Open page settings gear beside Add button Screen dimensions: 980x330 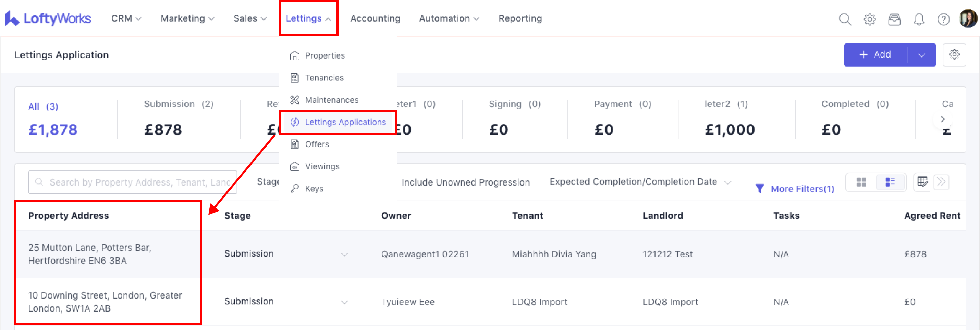click(x=954, y=55)
